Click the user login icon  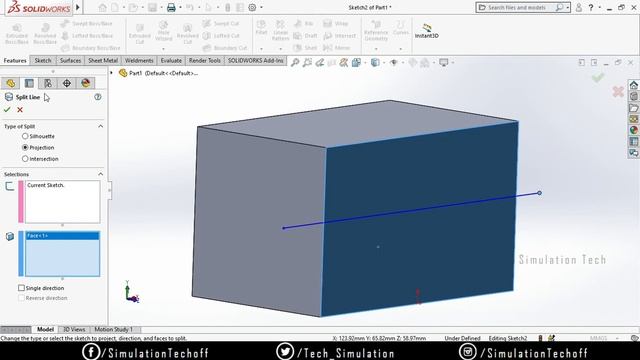pyautogui.click(x=579, y=7)
